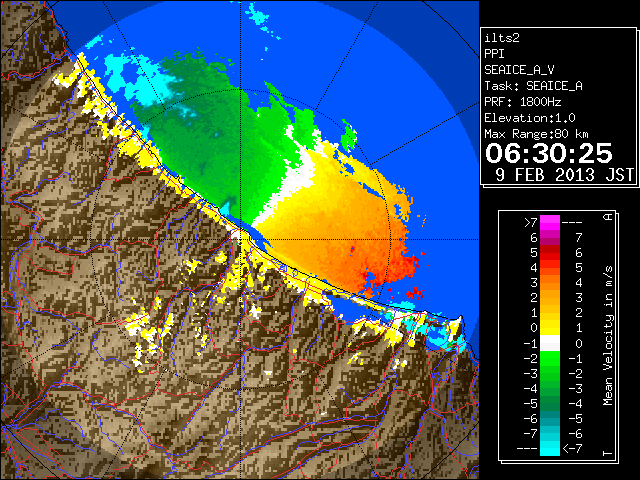The width and height of the screenshot is (640, 480).
Task: Pick the bright green legend band
Action: pos(550,358)
